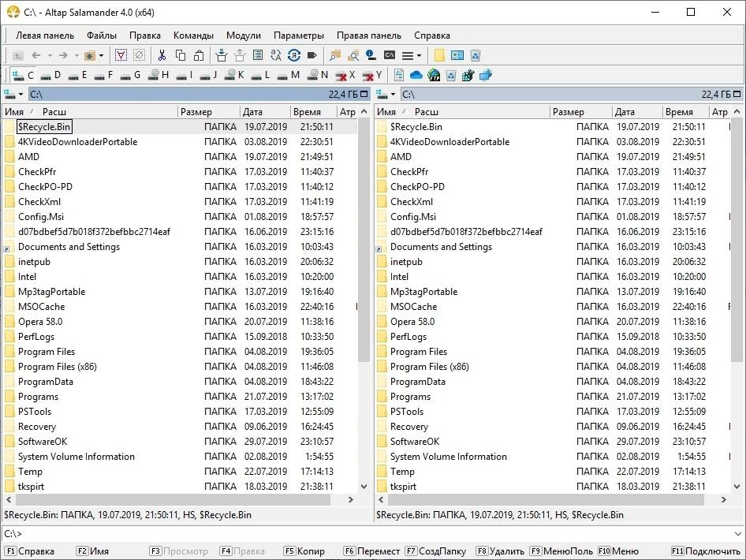
Task: Maximize the left panel toggle
Action: (364, 94)
